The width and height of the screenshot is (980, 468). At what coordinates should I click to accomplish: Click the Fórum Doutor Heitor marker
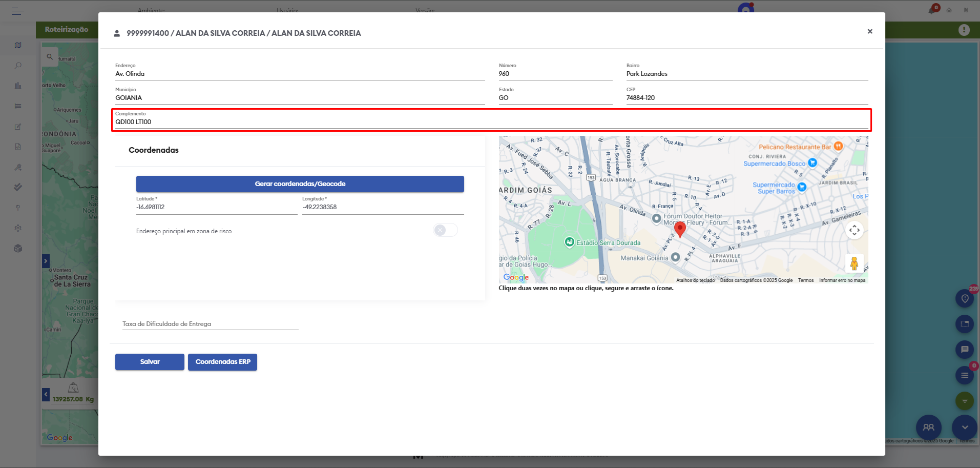[x=656, y=218]
